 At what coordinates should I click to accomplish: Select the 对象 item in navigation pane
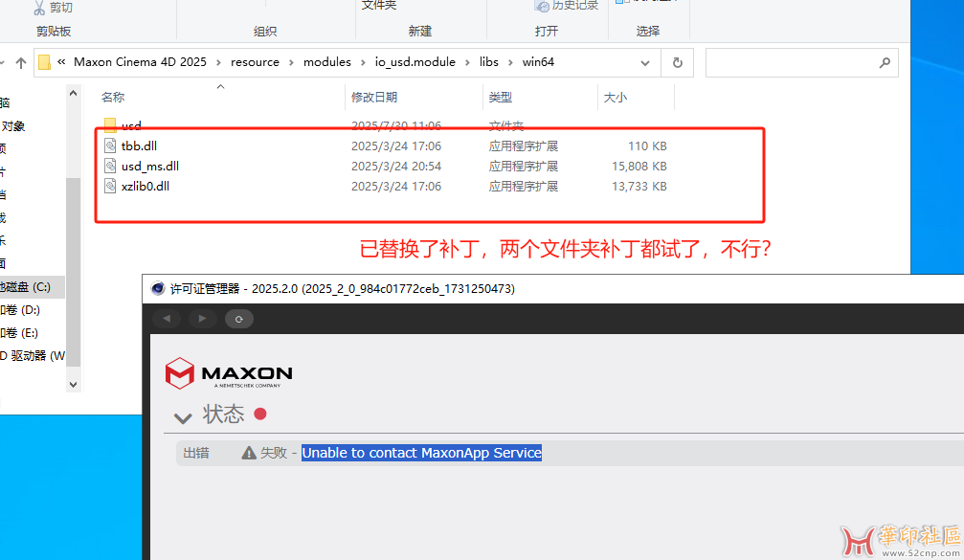(13, 126)
